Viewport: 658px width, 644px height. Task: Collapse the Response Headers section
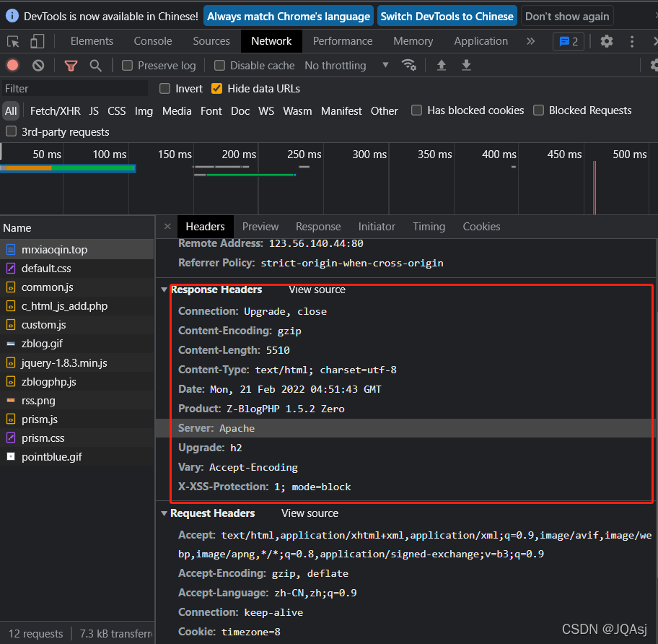tap(164, 290)
